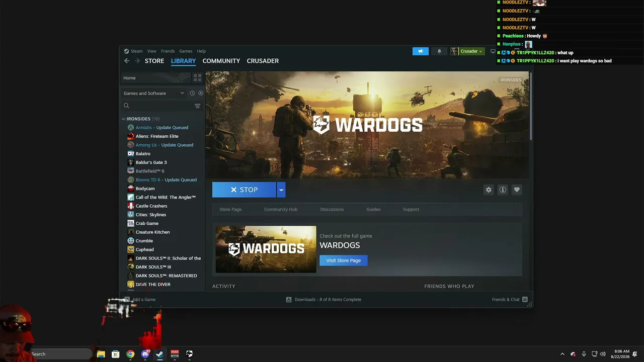Open the Help menu

pos(201,51)
